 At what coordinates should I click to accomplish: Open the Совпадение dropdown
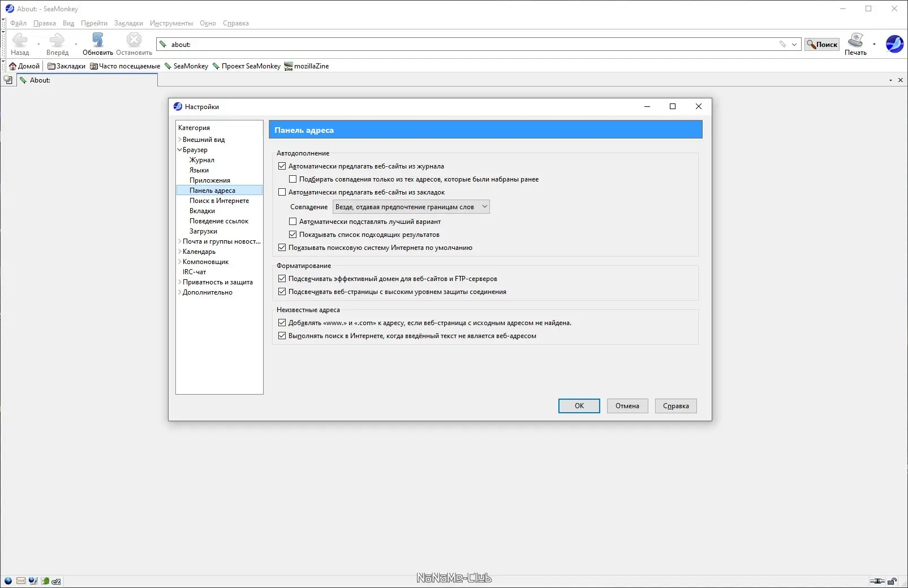(x=411, y=207)
